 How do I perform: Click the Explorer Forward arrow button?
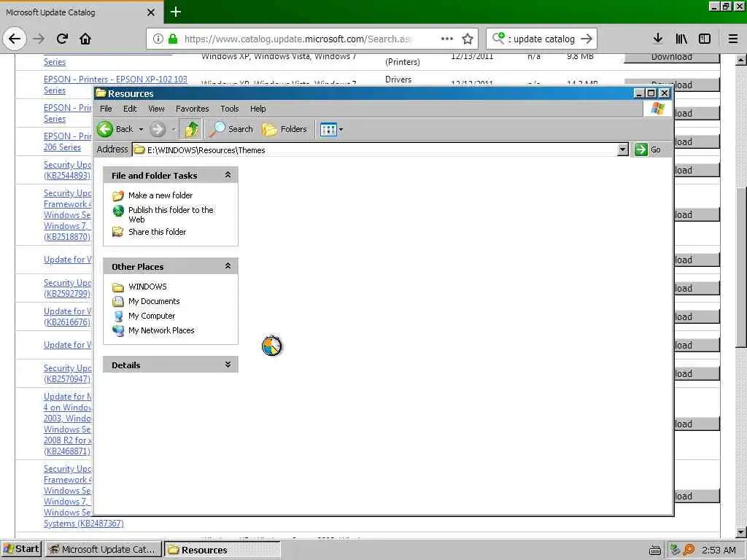coord(158,129)
